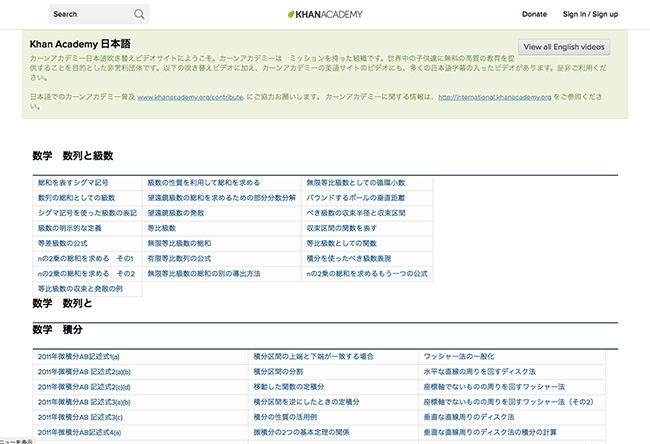Click the 数学 積分 section heading
This screenshot has width=650, height=444.
58,330
